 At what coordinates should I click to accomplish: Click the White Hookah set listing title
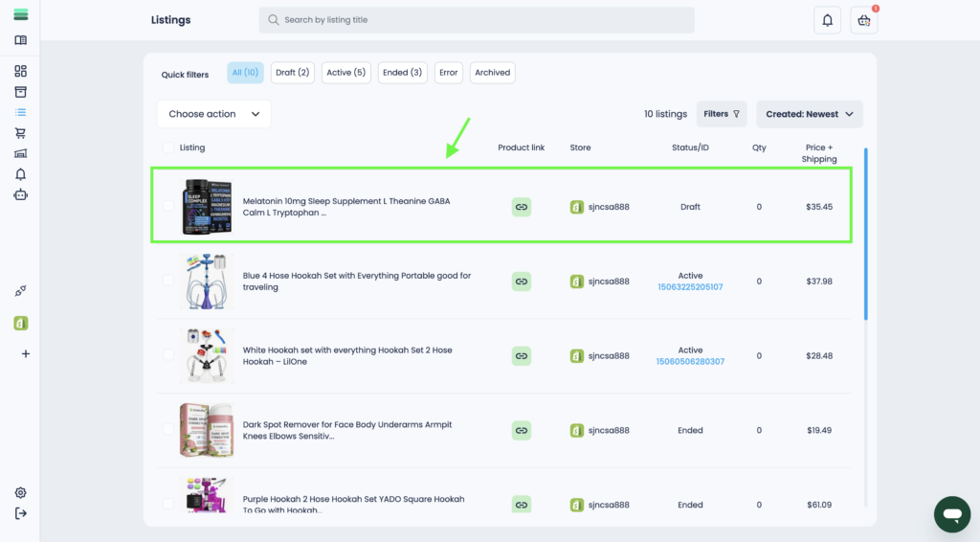tap(347, 355)
